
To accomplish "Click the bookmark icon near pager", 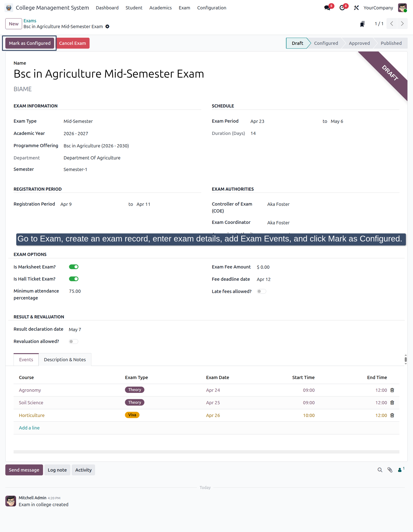I will point(362,24).
